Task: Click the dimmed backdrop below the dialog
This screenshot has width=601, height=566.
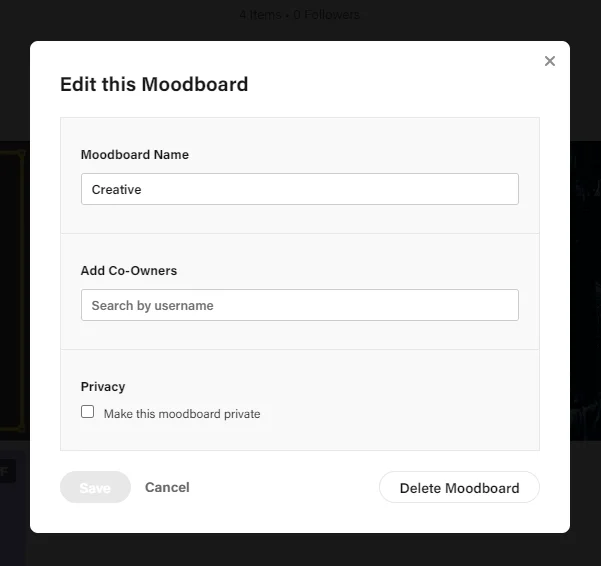Action: pos(300,550)
